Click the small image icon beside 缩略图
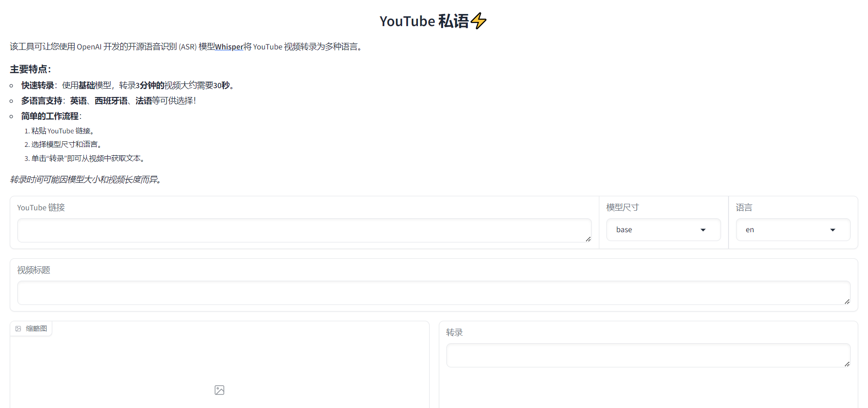Image resolution: width=868 pixels, height=408 pixels. coord(18,329)
